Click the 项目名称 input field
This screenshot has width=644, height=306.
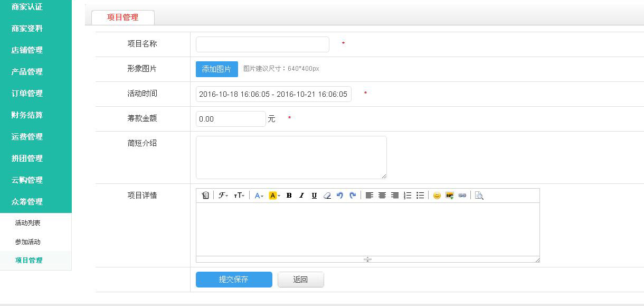(262, 44)
